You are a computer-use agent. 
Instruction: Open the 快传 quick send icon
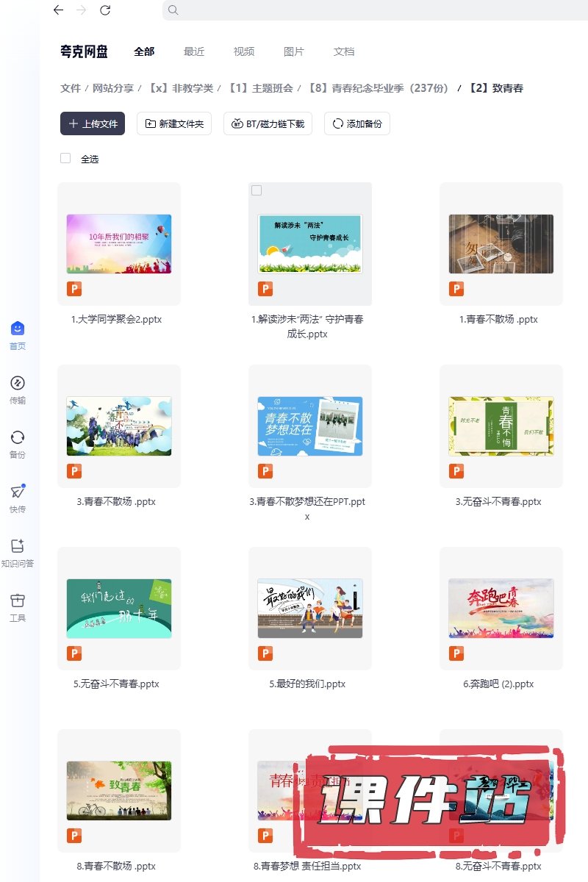click(18, 492)
